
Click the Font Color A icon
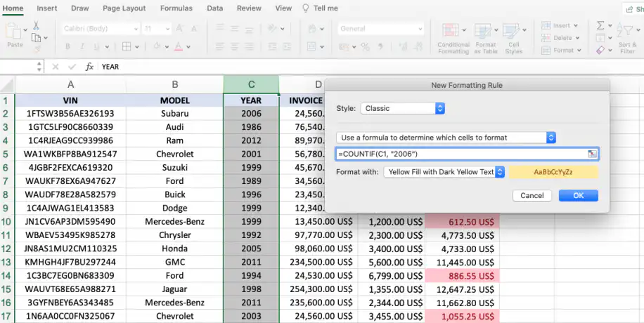[179, 46]
